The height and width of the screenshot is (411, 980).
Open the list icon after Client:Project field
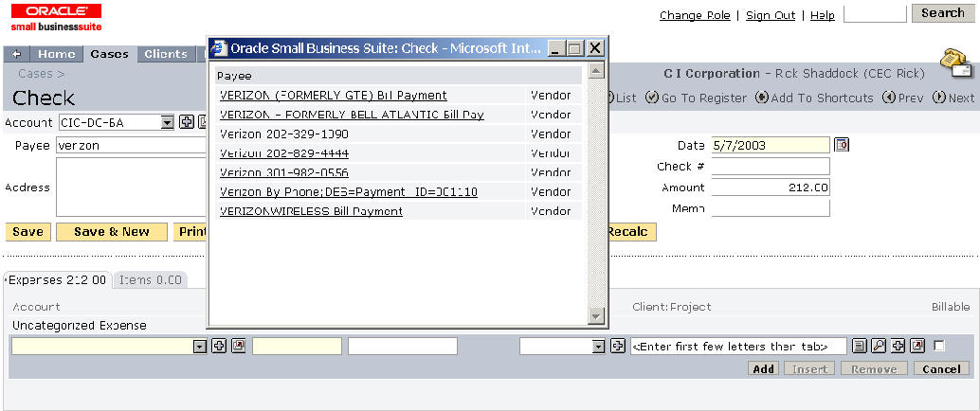pos(860,346)
